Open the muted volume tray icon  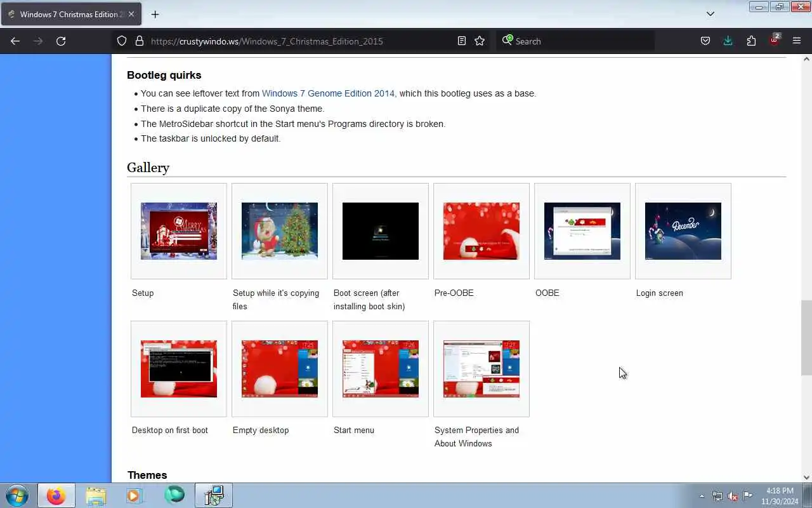pos(733,496)
